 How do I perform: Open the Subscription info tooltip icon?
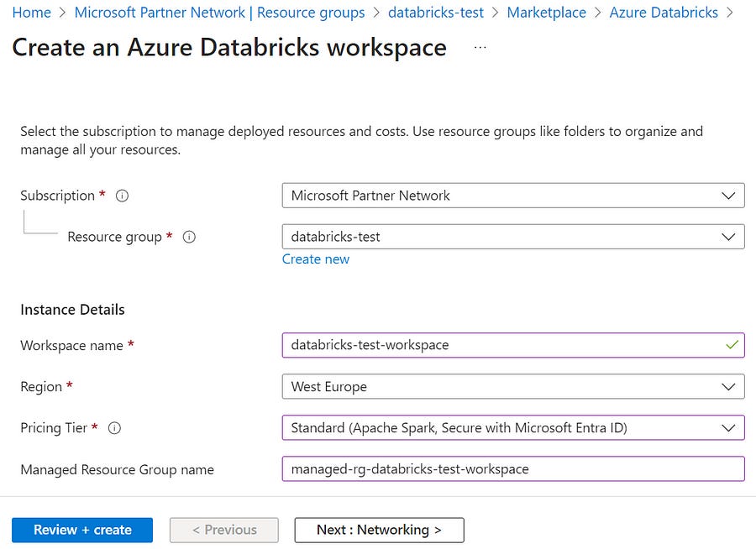coord(122,196)
